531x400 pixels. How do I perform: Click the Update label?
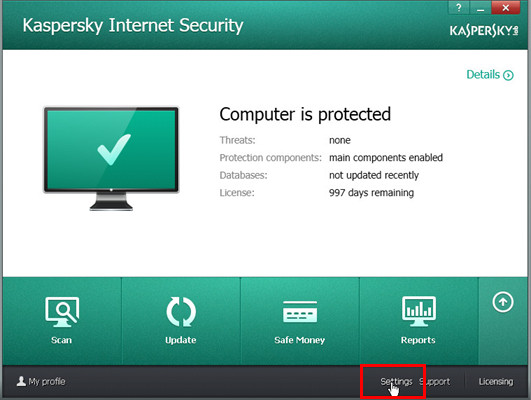click(x=180, y=340)
